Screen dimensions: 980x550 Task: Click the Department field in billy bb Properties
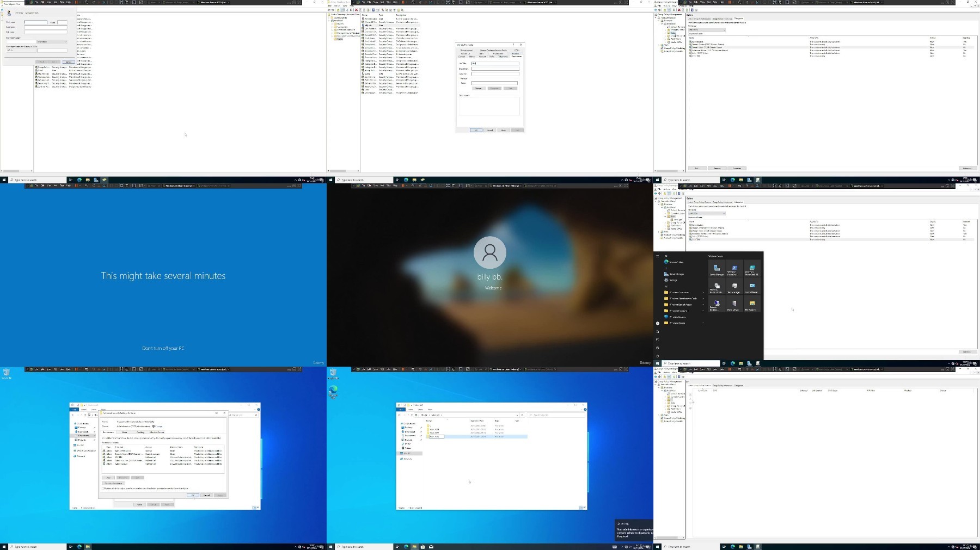(495, 69)
